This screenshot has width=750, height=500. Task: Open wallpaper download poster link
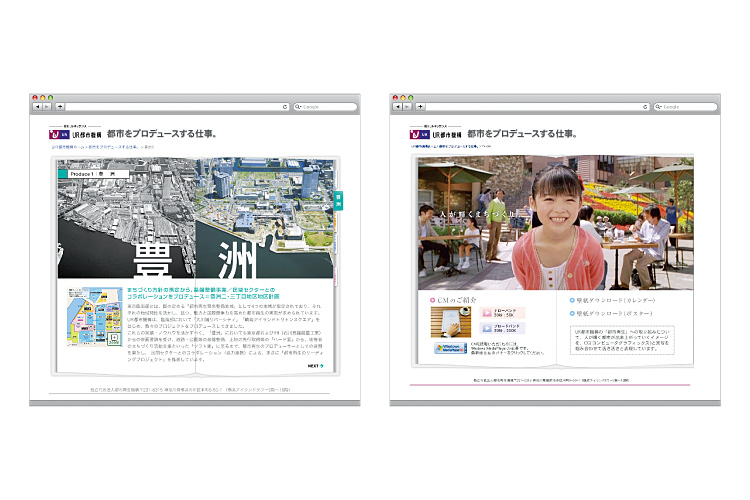610,313
